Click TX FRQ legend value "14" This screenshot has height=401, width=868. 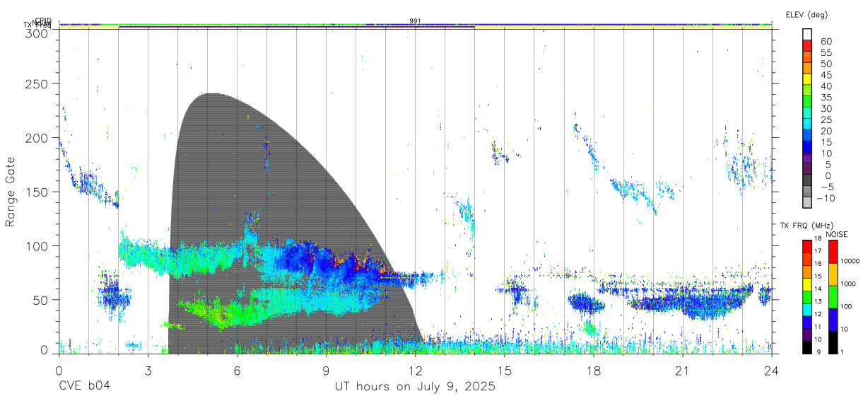[x=817, y=289]
